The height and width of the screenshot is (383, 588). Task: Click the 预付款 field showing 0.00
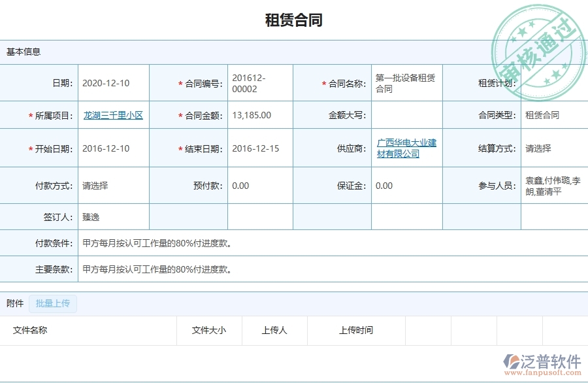[238, 185]
